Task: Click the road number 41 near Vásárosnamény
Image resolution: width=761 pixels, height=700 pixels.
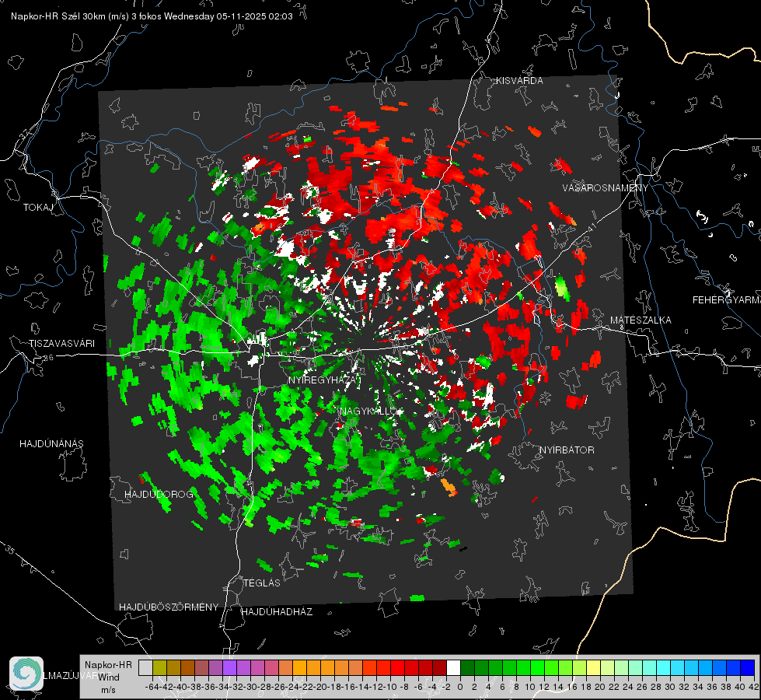Action: (591, 229)
